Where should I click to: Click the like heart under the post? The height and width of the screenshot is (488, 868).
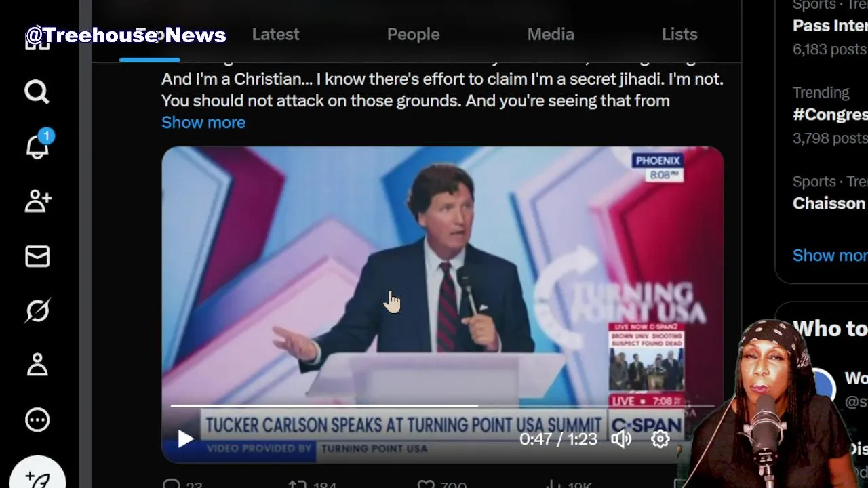(x=425, y=484)
